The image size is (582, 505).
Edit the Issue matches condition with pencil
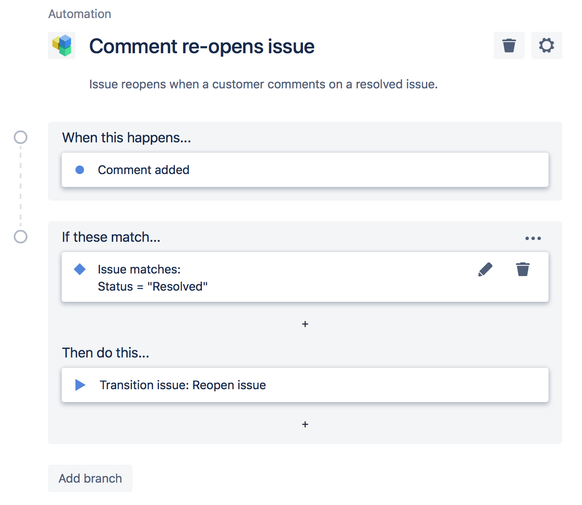(x=485, y=269)
